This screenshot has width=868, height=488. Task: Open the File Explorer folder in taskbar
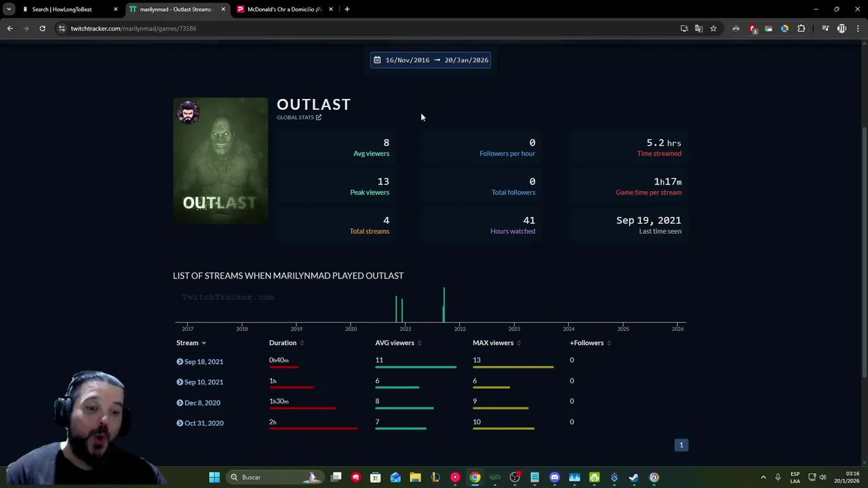click(x=415, y=477)
